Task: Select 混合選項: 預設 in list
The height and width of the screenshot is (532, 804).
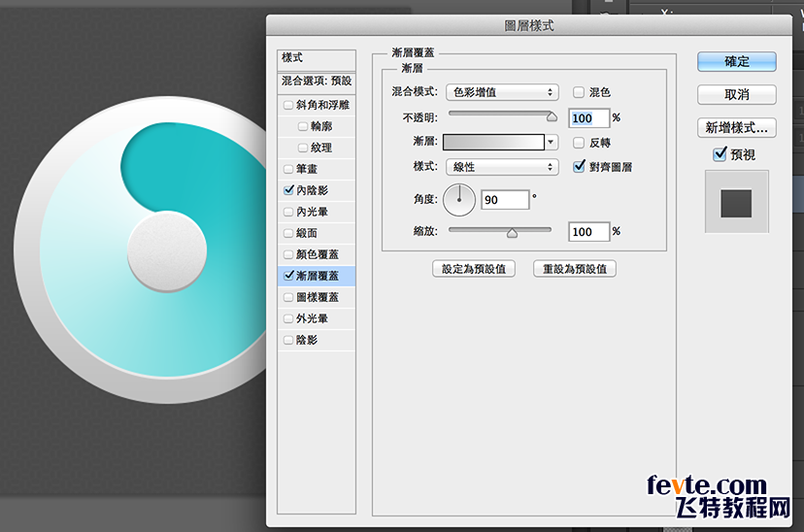Action: pos(317,82)
